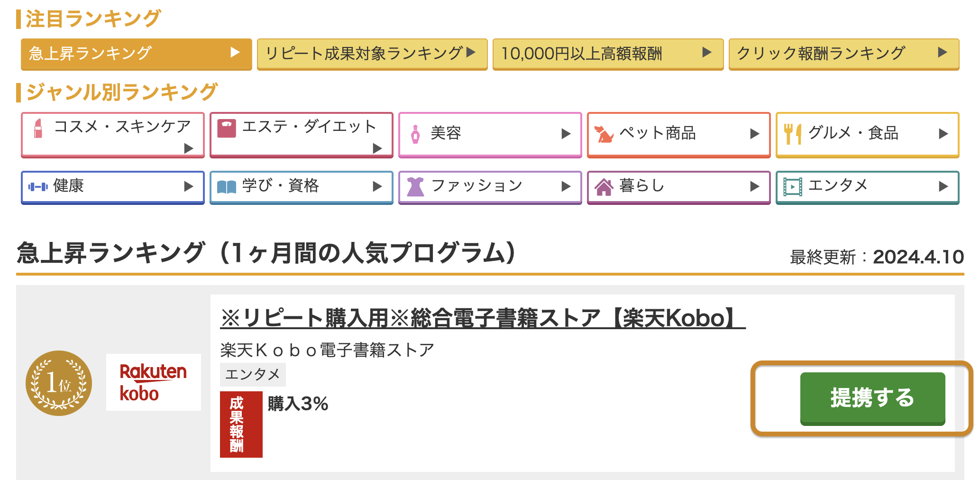Image resolution: width=980 pixels, height=480 pixels.
Task: Click the arrow on 美容 genre button
Action: pos(566,134)
